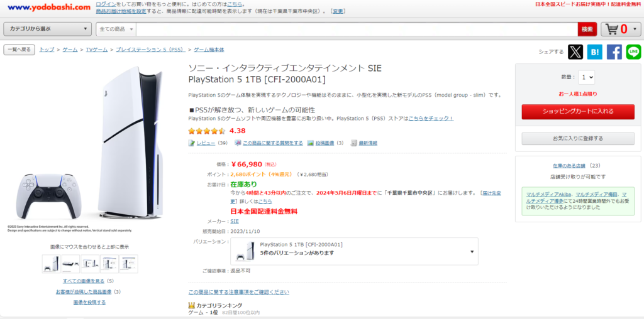
Task: Click 在庫あり stock status text
Action: (x=243, y=185)
